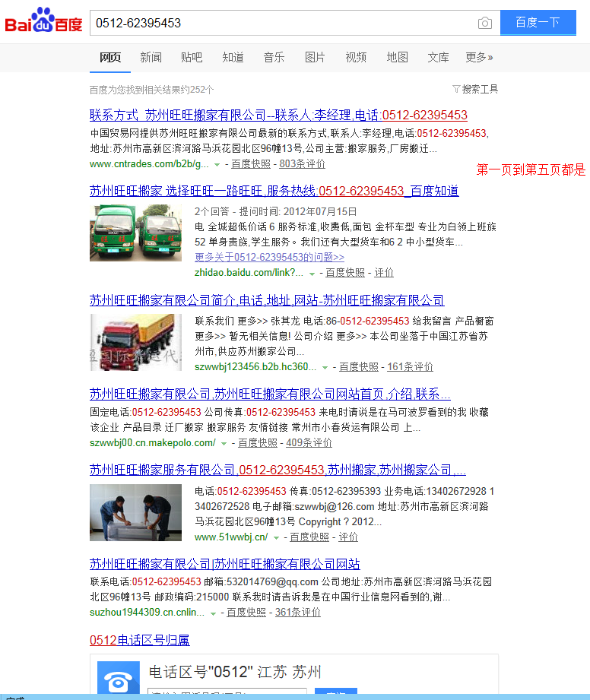Expand dropdown arrow next to www.51wwbj.cn
Viewport: 590px width, 700px height.
277,538
